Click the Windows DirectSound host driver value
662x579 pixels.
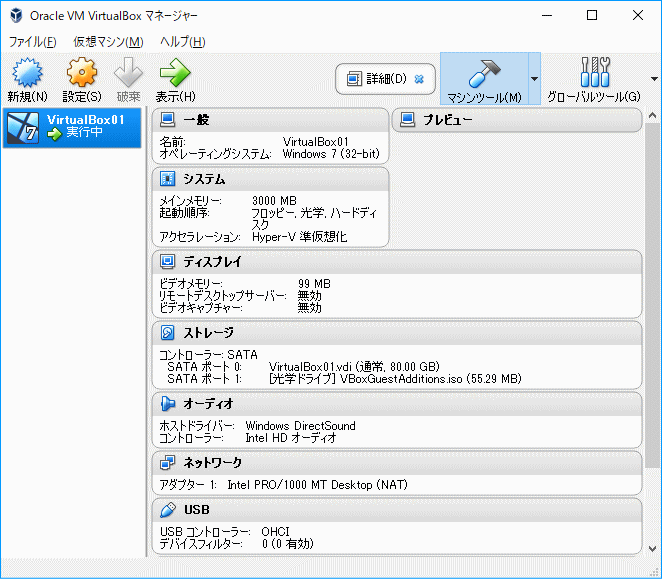[x=301, y=426]
